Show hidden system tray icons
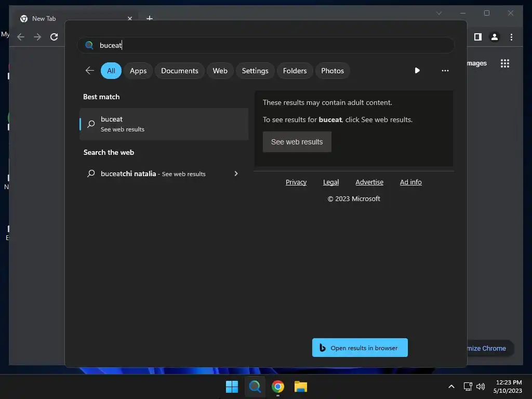This screenshot has width=532, height=399. click(451, 387)
